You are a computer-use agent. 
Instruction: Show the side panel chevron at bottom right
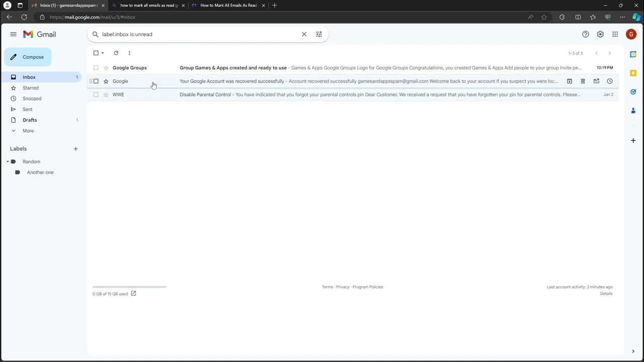[x=633, y=351]
